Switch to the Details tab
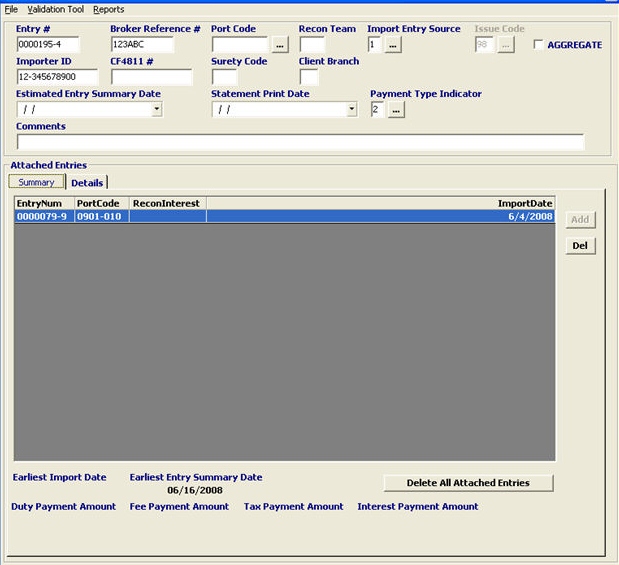Viewport: 619px width, 565px height. (x=87, y=183)
